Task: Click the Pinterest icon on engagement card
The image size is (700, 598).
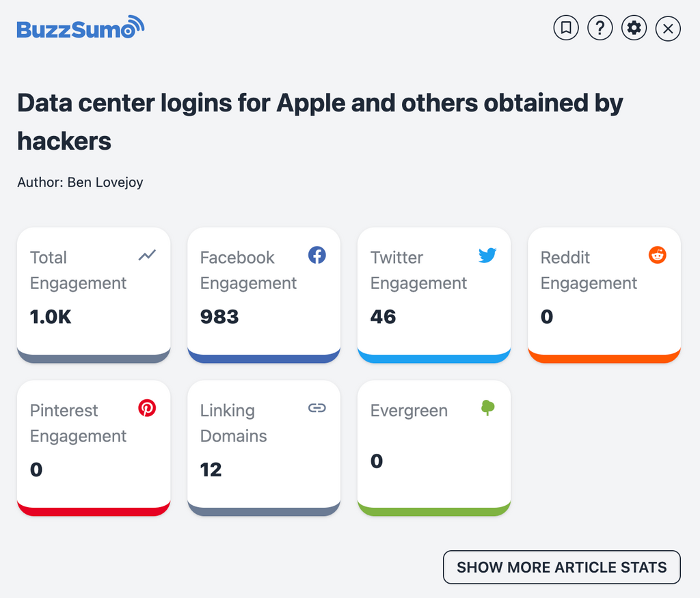Action: [147, 409]
